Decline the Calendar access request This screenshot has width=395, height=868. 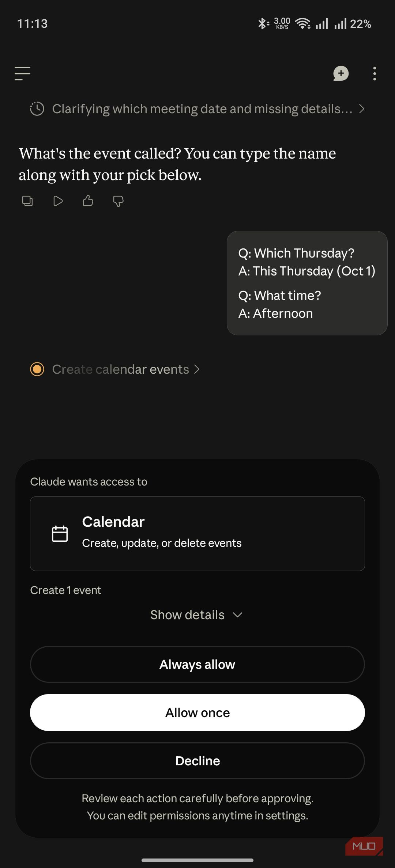tap(197, 761)
